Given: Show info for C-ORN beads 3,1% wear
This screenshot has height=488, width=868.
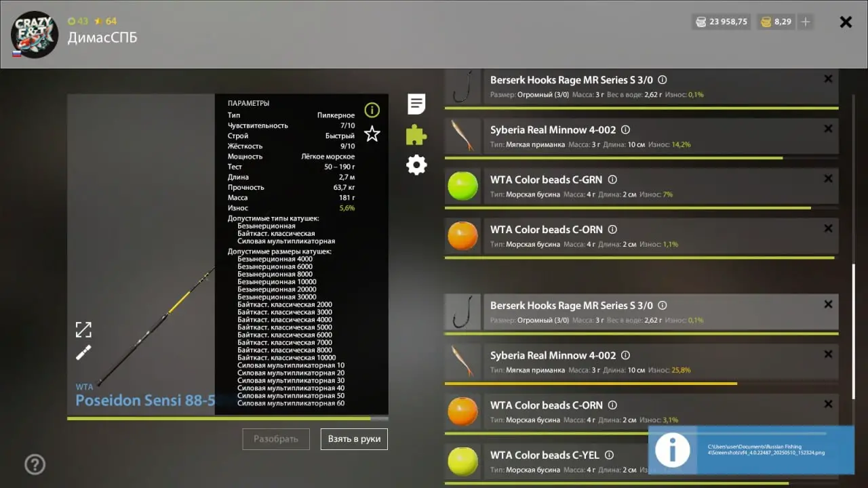Looking at the screenshot, I should pos(612,405).
